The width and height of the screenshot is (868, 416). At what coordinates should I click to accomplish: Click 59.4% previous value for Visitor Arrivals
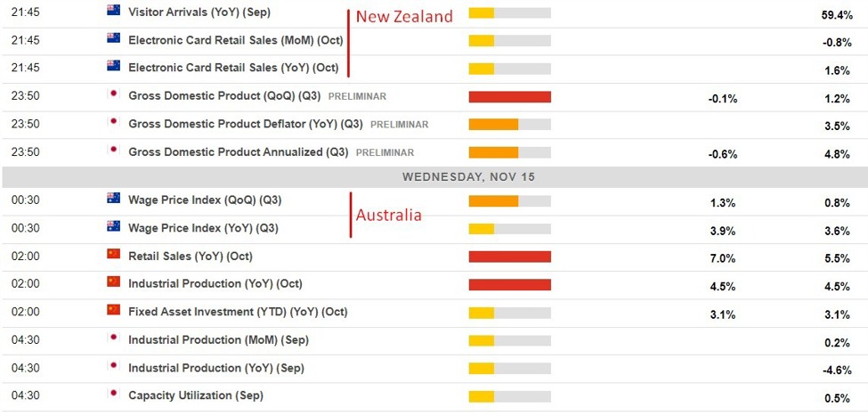[x=837, y=15]
